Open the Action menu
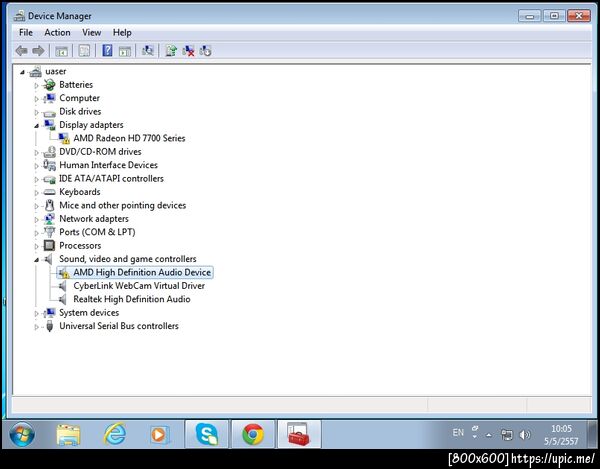The height and width of the screenshot is (469, 600). [x=57, y=33]
